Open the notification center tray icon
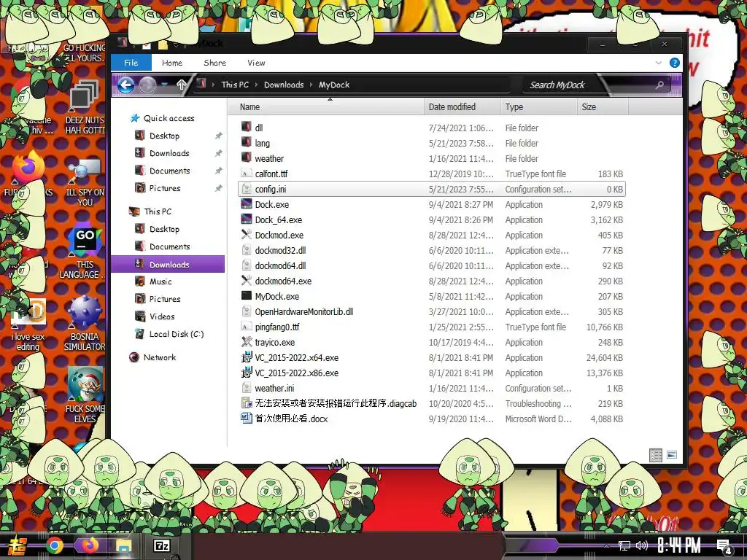This screenshot has height=560, width=747. tap(724, 546)
